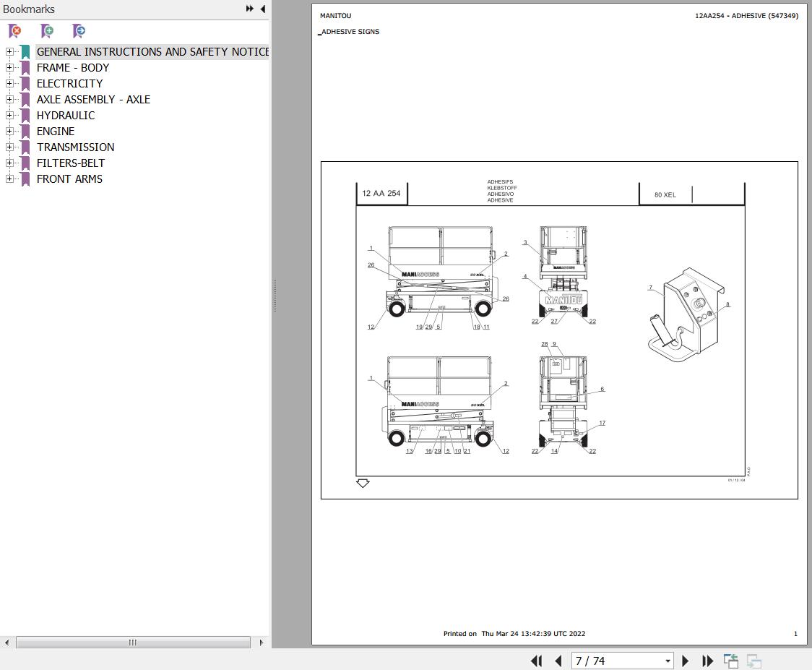Click the TRANSMISSION bookmark ribbon icon
Viewport: 812px width, 670px height.
click(x=25, y=147)
